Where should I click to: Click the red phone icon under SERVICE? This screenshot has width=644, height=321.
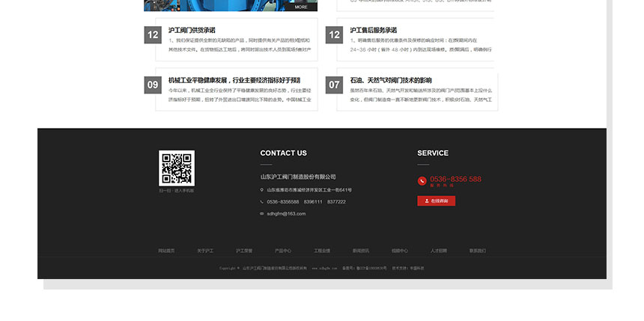pyautogui.click(x=422, y=180)
